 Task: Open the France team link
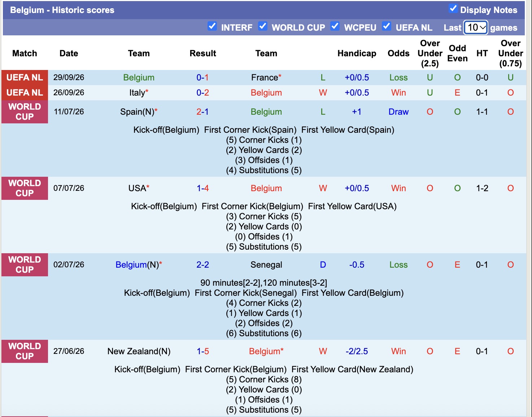point(265,78)
